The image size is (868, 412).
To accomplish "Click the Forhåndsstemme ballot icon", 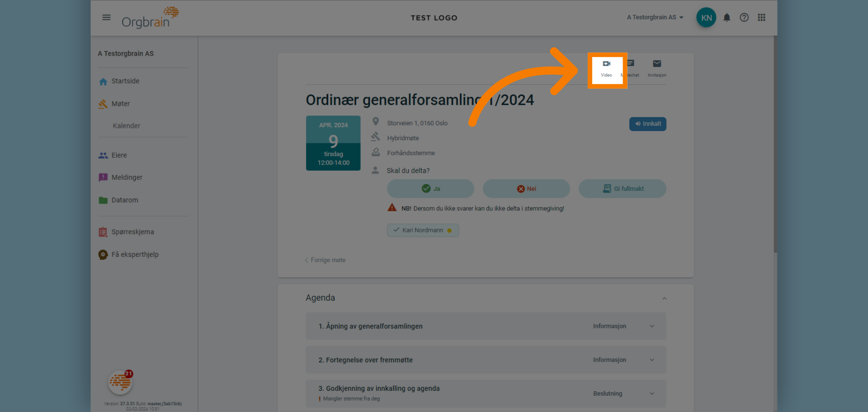I will coord(376,152).
